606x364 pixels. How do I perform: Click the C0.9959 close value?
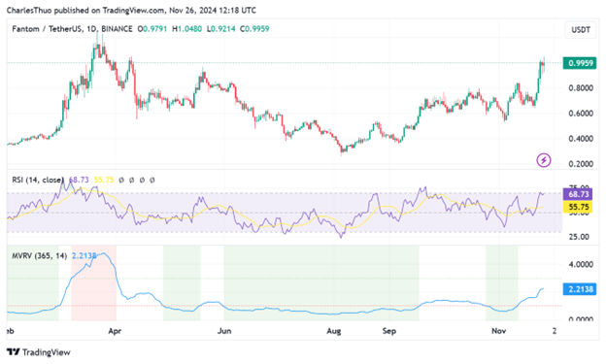254,29
